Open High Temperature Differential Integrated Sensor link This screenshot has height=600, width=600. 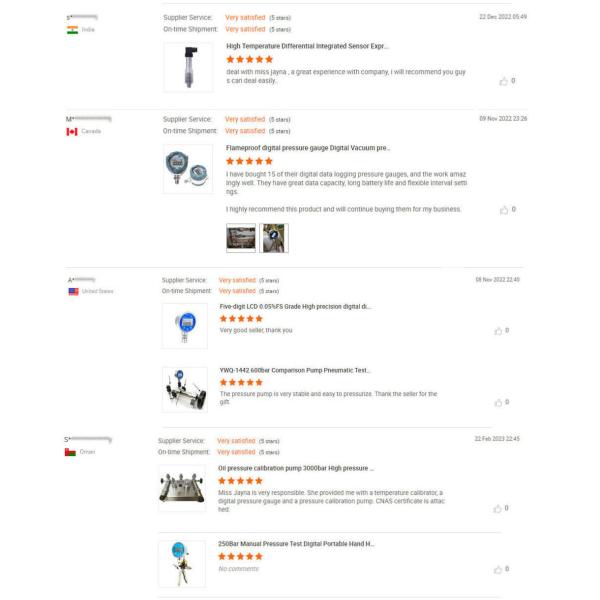[x=307, y=46]
